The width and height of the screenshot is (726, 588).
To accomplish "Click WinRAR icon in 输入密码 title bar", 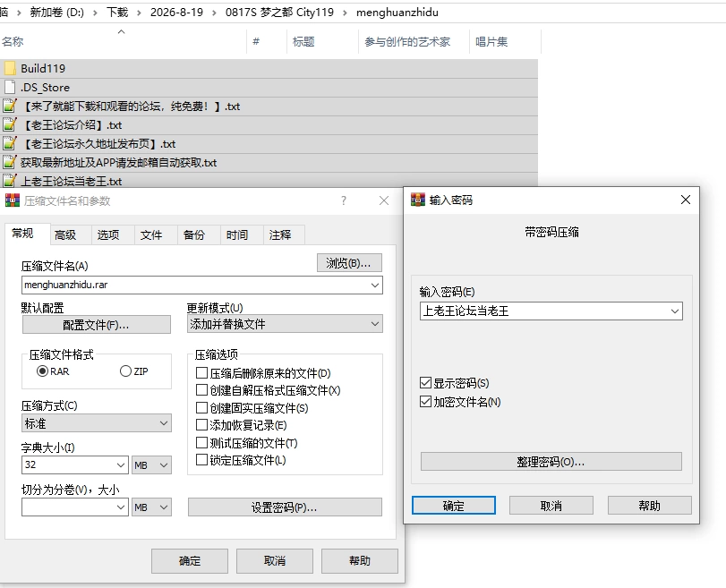I will tap(418, 200).
